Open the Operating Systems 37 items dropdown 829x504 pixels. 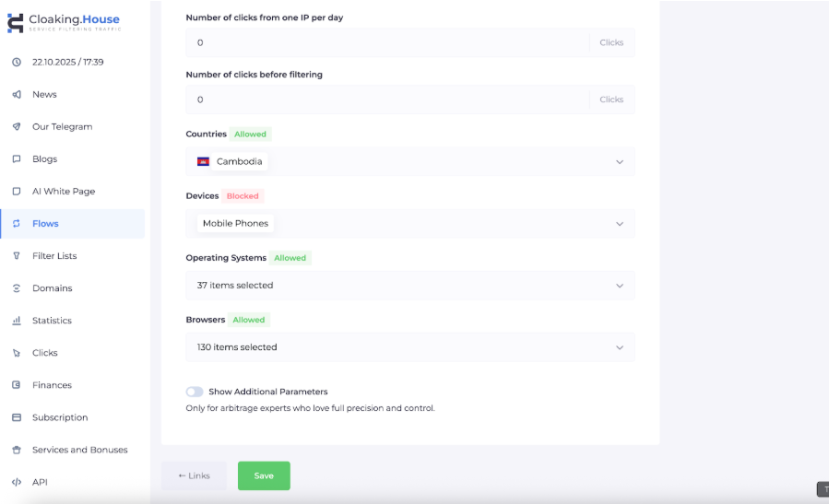point(410,286)
